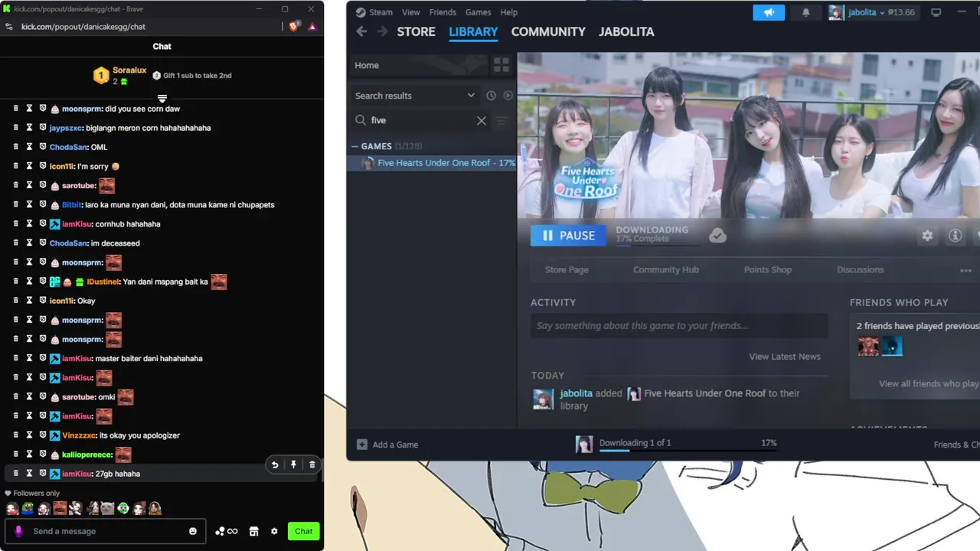
Task: Select Five Hearts Under One Roof game entry
Action: click(x=432, y=163)
